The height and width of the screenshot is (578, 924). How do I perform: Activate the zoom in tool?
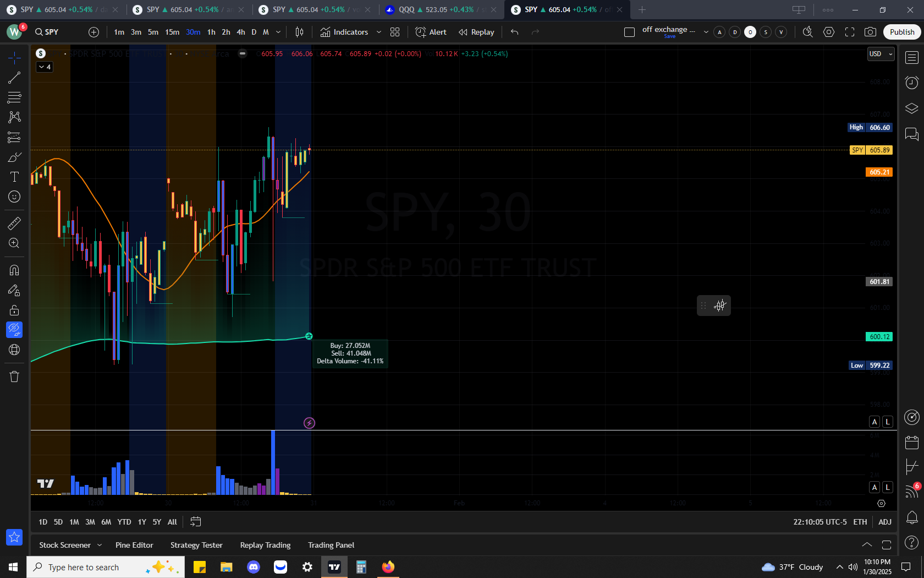[x=14, y=243]
